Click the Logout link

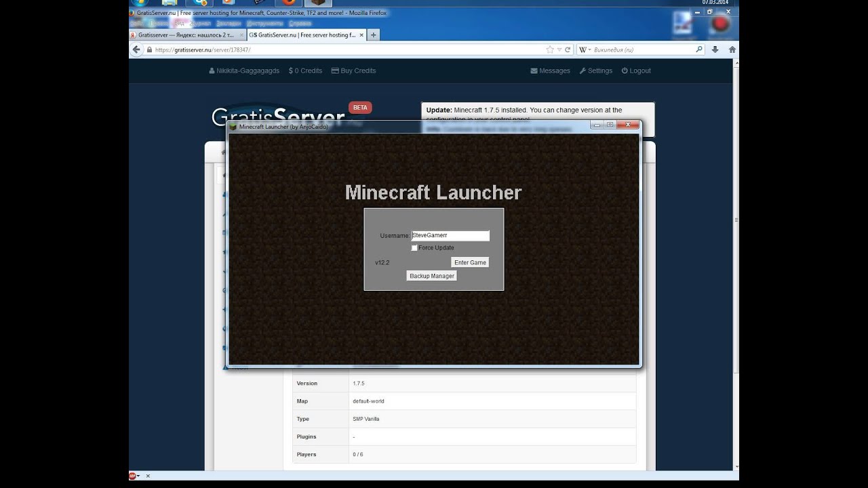tap(636, 70)
